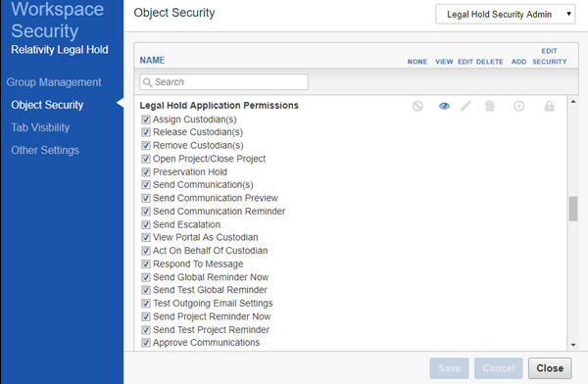
Task: Toggle the Remove Custodian(s) checkbox
Action: (x=145, y=146)
